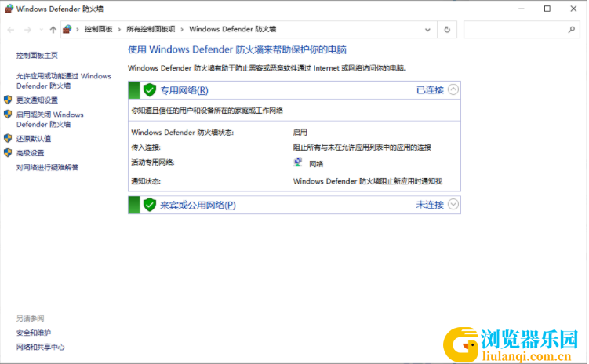Maximize the firewall window
This screenshot has width=589, height=364.
point(547,9)
